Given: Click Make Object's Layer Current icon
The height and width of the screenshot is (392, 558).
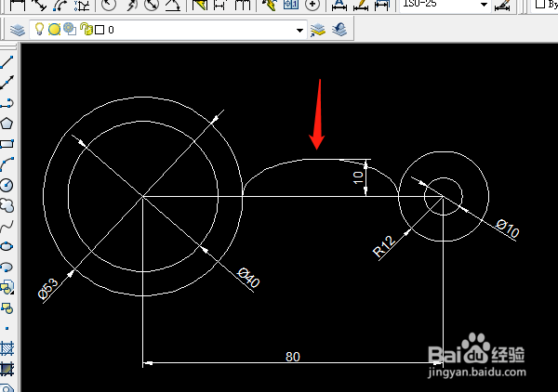Looking at the screenshot, I should point(318,30).
